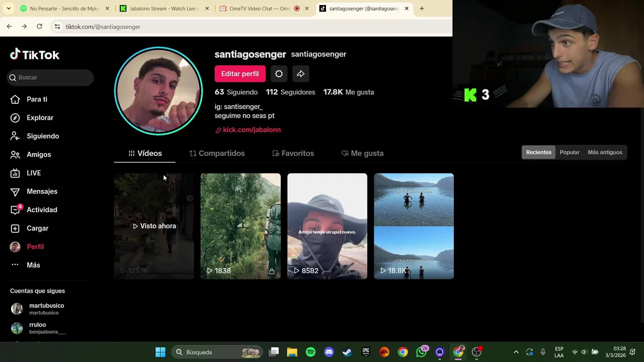
Task: Open the martubusico account
Action: 38,309
